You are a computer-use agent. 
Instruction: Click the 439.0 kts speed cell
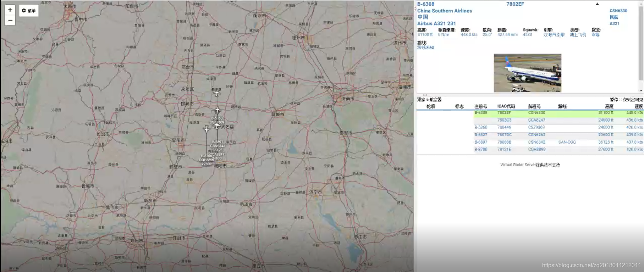(634, 135)
